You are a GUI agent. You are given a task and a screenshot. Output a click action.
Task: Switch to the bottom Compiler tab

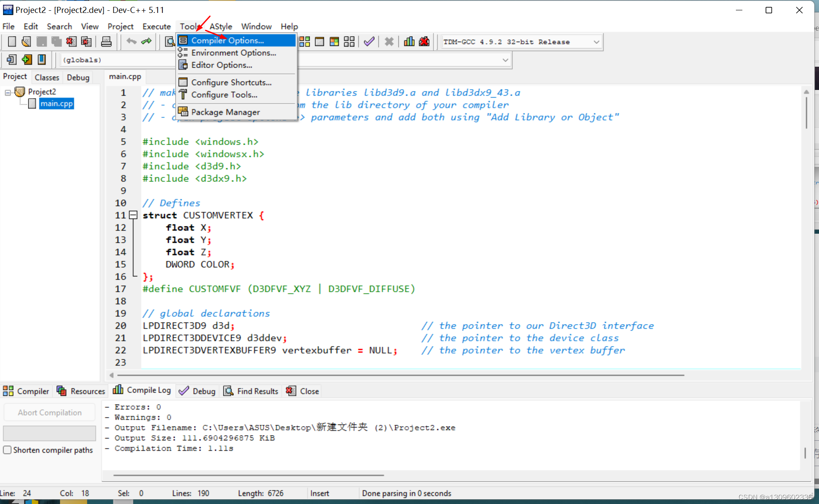[26, 391]
